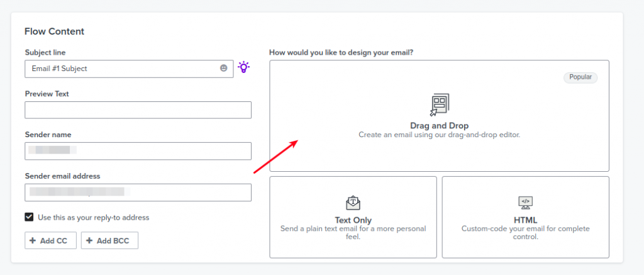Uncheck Use this as your reply-to address
The height and width of the screenshot is (275, 644).
29,217
